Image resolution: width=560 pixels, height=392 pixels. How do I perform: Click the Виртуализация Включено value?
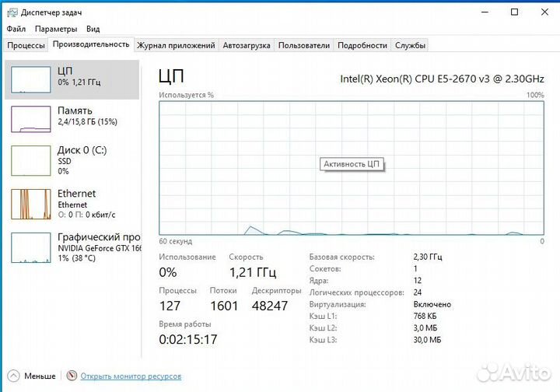[432, 305]
